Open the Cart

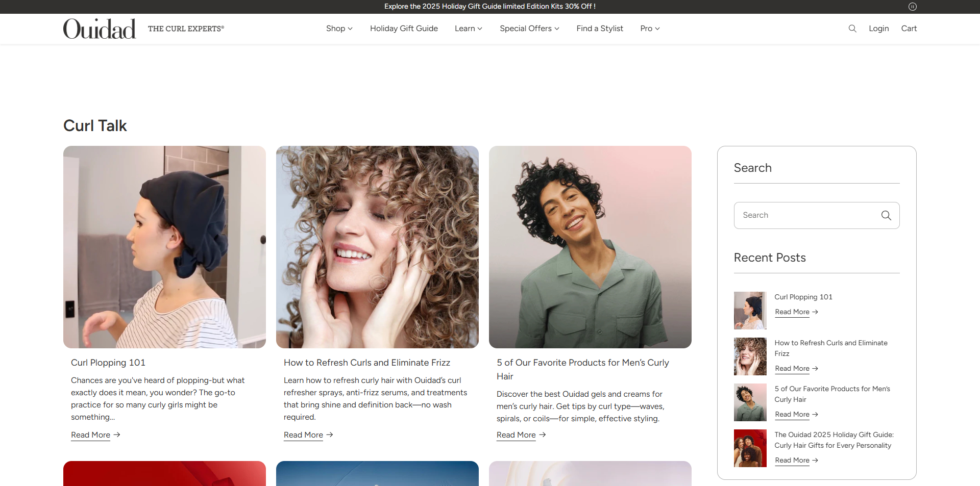click(909, 29)
